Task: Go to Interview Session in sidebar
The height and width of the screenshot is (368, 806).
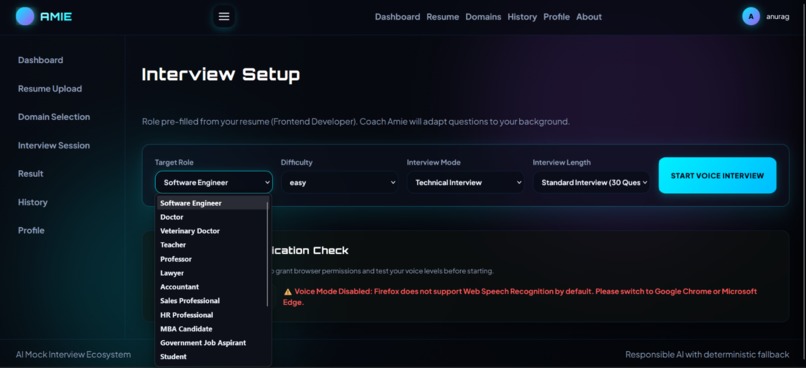Action: 54,145
